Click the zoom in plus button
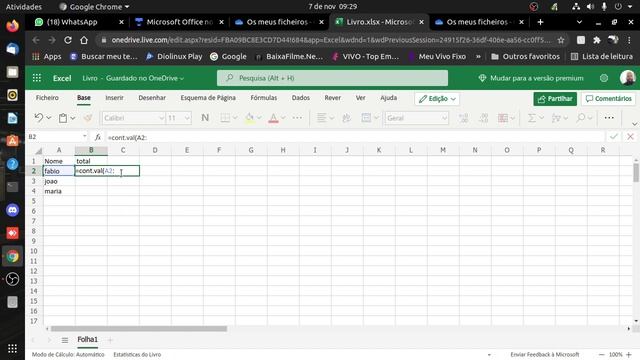This screenshot has width=640, height=360. 629,355
